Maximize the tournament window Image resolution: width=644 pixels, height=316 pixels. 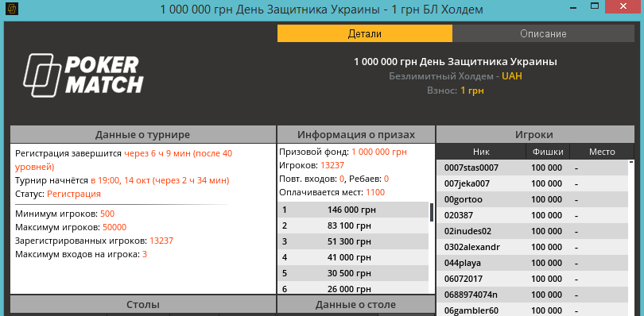tap(594, 6)
